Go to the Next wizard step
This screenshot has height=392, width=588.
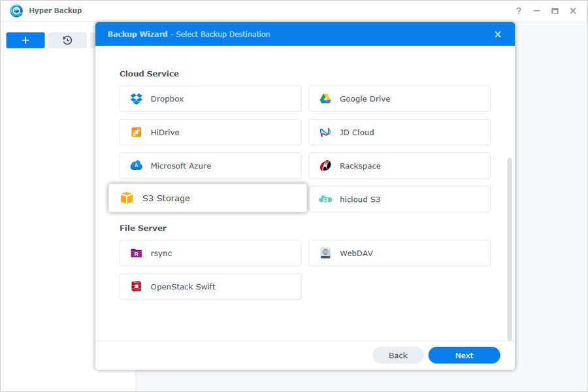click(x=465, y=355)
